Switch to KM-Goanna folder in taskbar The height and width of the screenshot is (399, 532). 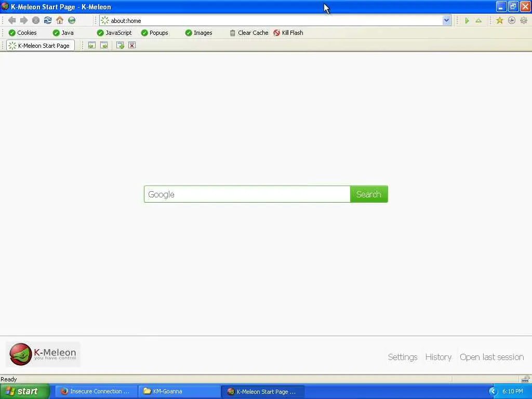179,391
